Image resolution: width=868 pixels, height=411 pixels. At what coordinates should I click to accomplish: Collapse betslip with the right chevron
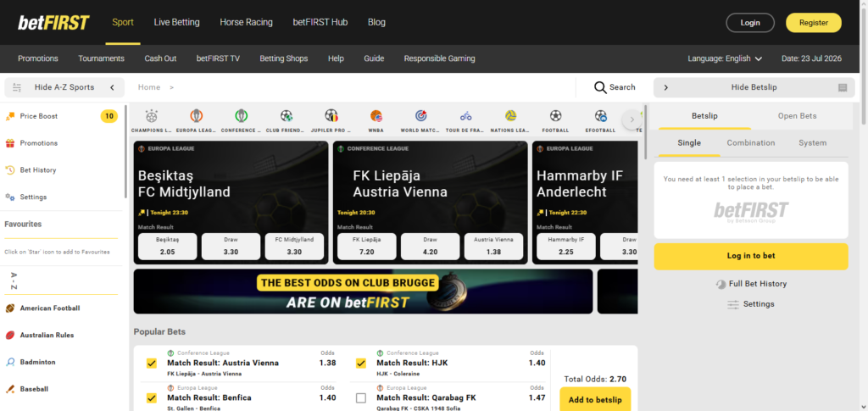666,87
